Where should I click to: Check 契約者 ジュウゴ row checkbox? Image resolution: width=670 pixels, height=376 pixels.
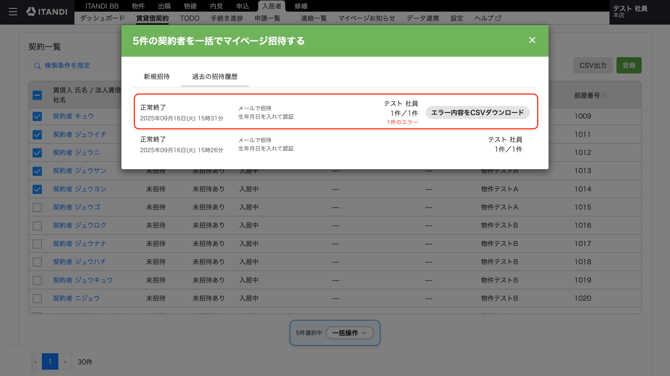coord(37,207)
